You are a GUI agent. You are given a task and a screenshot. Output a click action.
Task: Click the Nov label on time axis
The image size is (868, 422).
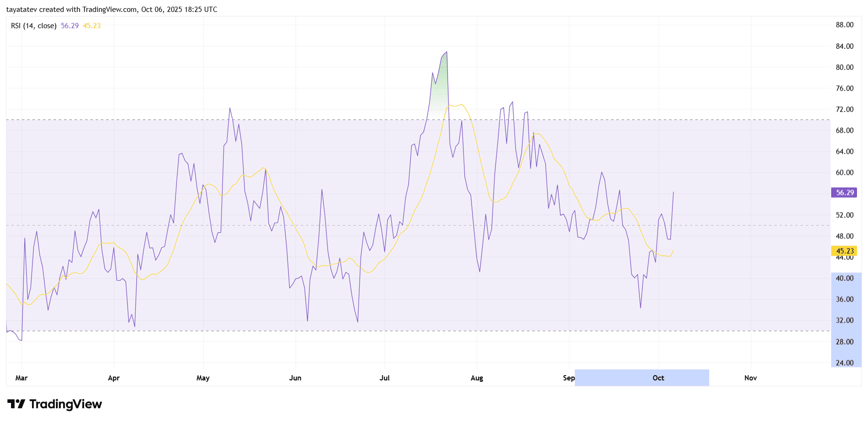pyautogui.click(x=750, y=378)
